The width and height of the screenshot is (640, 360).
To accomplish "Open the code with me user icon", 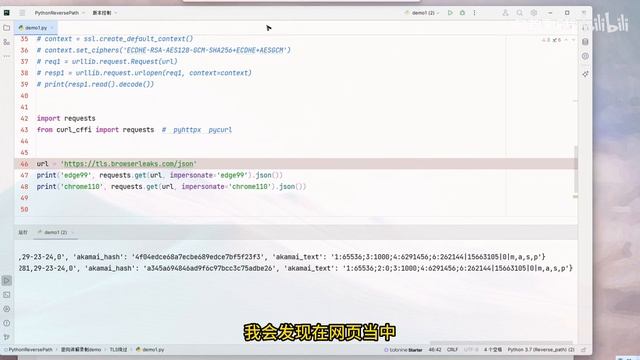I will click(505, 13).
